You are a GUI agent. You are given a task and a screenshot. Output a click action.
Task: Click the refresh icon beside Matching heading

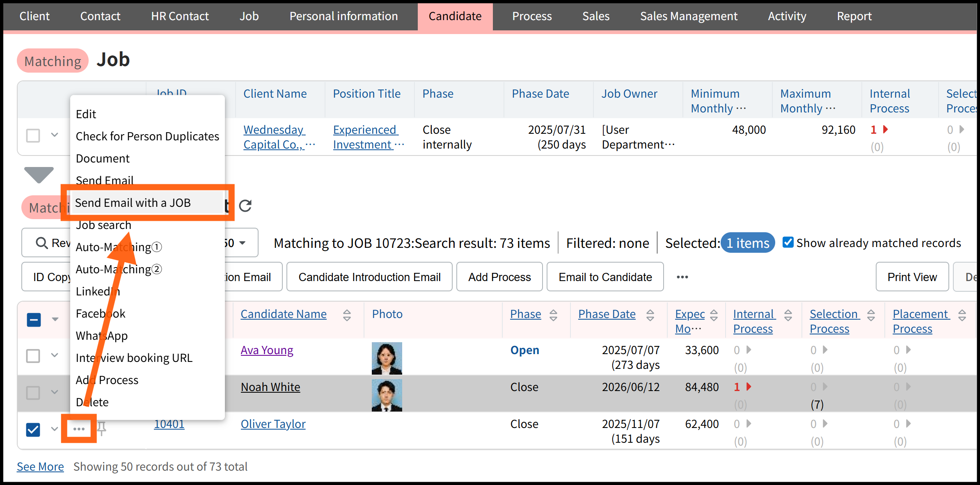click(x=245, y=206)
